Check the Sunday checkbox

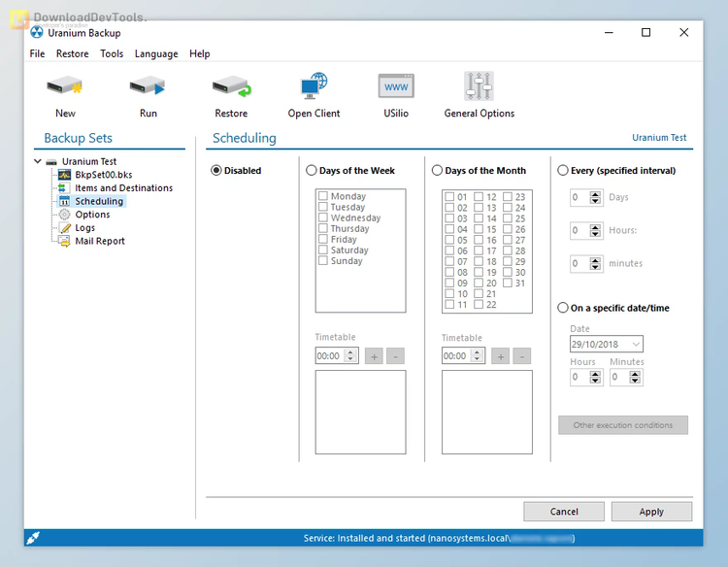coord(323,260)
